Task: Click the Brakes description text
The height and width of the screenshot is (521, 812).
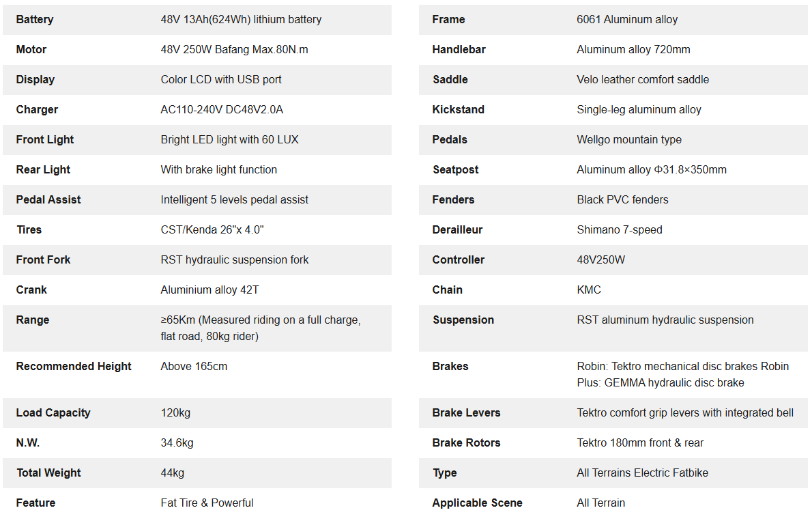Action: [x=682, y=374]
